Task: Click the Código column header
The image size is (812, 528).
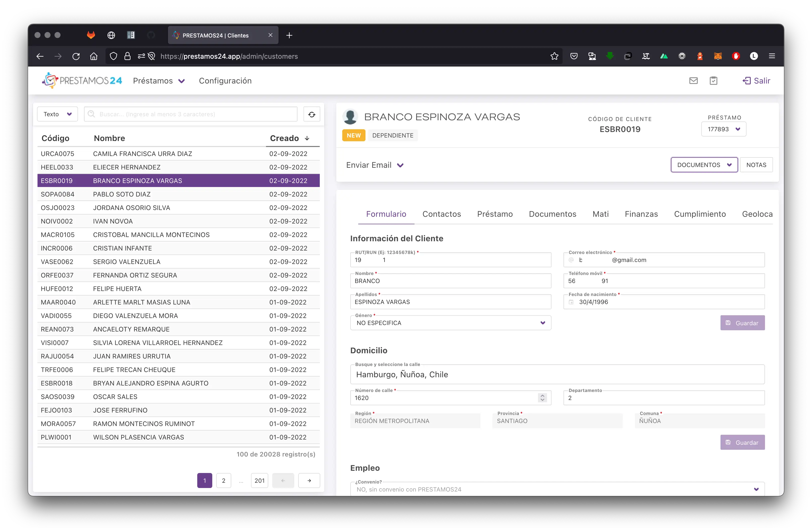Action: coord(55,138)
